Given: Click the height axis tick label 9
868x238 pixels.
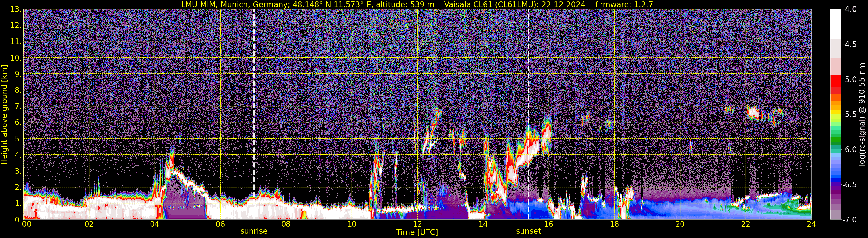Looking at the screenshot, I should click(x=18, y=74).
